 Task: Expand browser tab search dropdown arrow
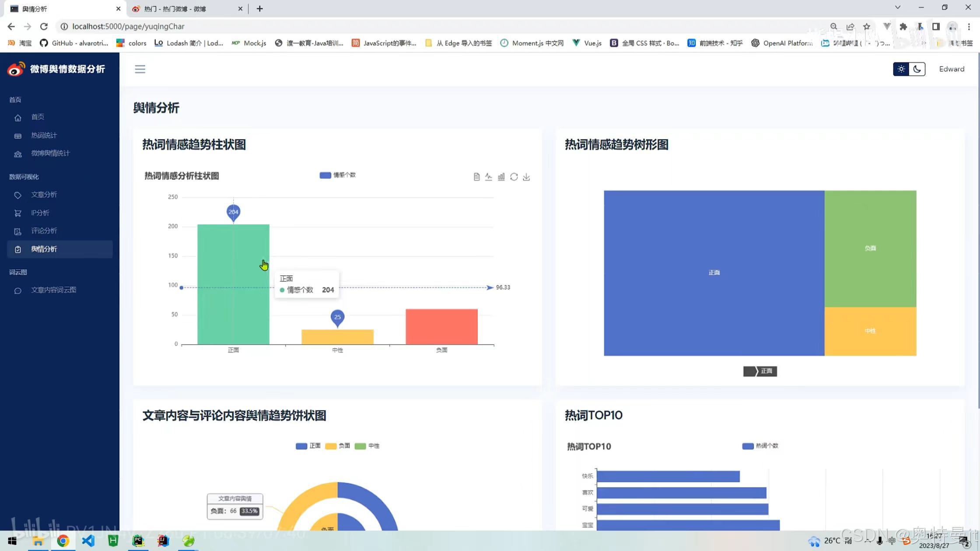tap(898, 7)
